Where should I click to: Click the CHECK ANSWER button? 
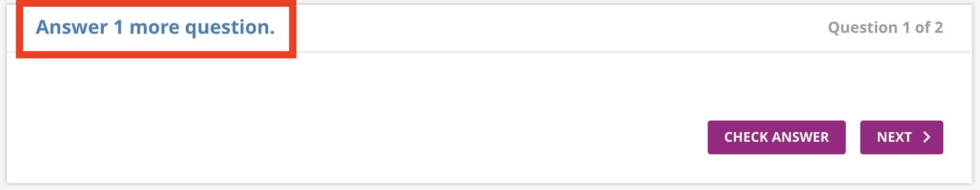click(776, 137)
